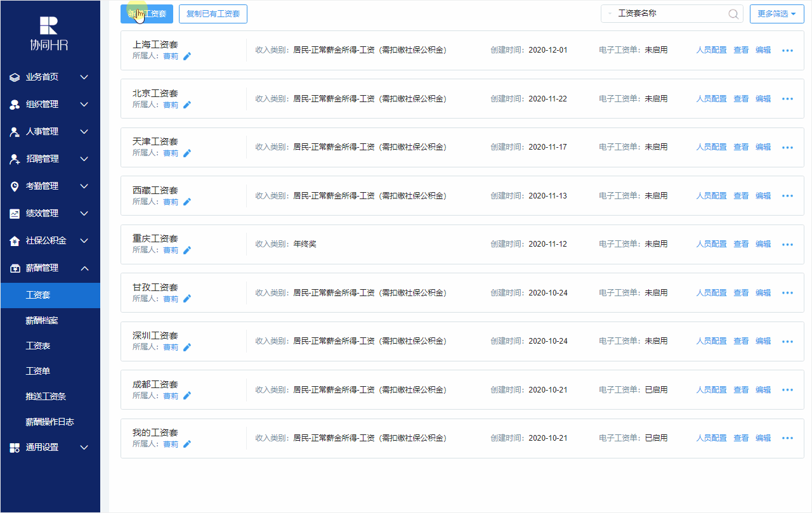Expand the 组织管理 menu chevron
Image resolution: width=812 pixels, height=513 pixels.
[x=84, y=105]
